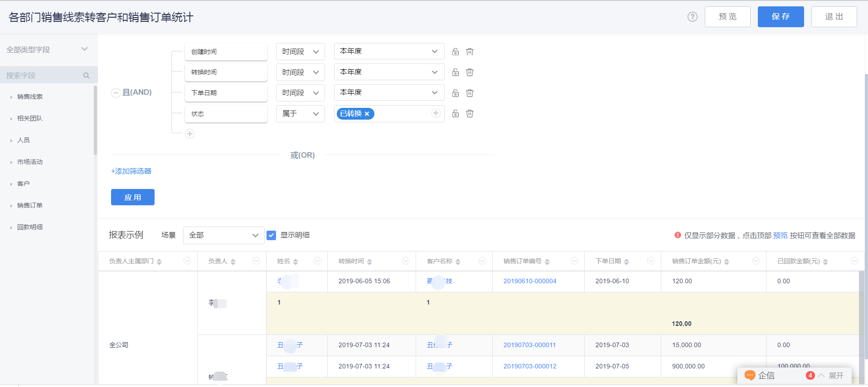The height and width of the screenshot is (387, 868).
Task: Open 转换时间 operator 时间段 dropdown
Action: [x=301, y=72]
